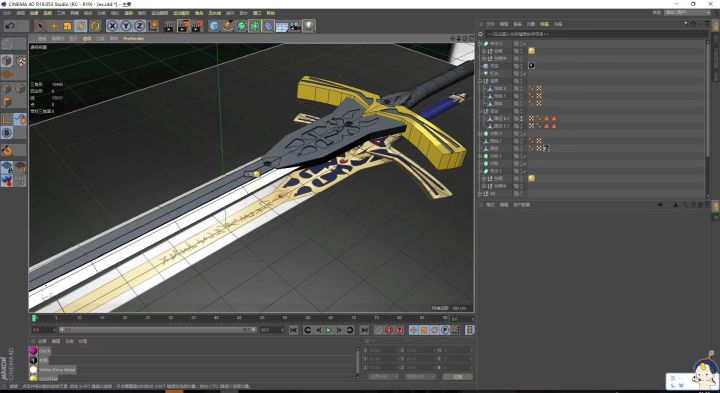The width and height of the screenshot is (720, 393).
Task: Toggle the Y axis lock
Action: pyautogui.click(x=126, y=26)
